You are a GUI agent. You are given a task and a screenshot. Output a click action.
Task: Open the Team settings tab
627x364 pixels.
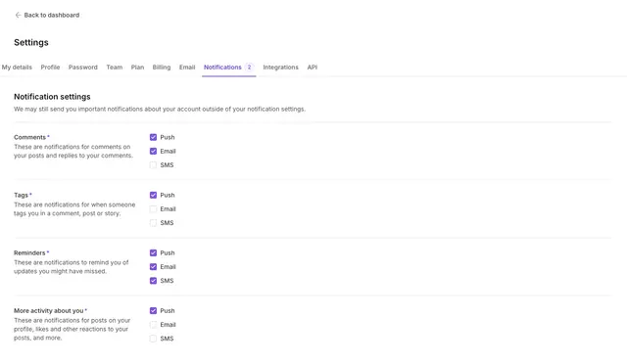(115, 68)
